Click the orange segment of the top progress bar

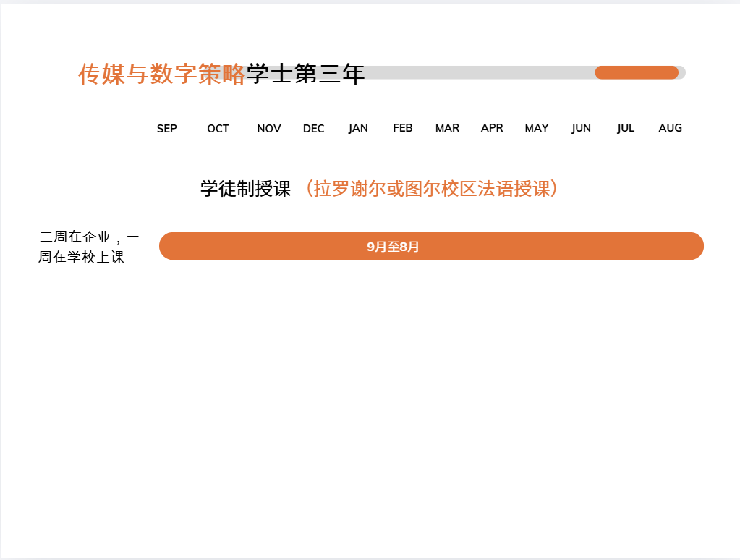tap(637, 72)
